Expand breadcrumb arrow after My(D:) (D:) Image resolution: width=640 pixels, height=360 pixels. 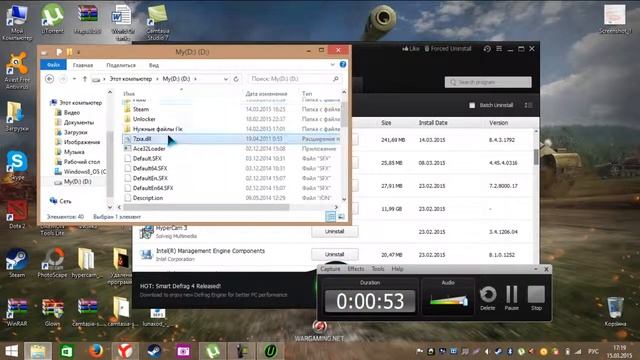(196, 79)
